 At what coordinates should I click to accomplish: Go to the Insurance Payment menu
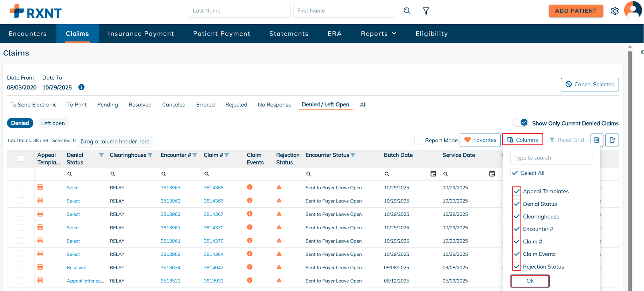pos(141,34)
